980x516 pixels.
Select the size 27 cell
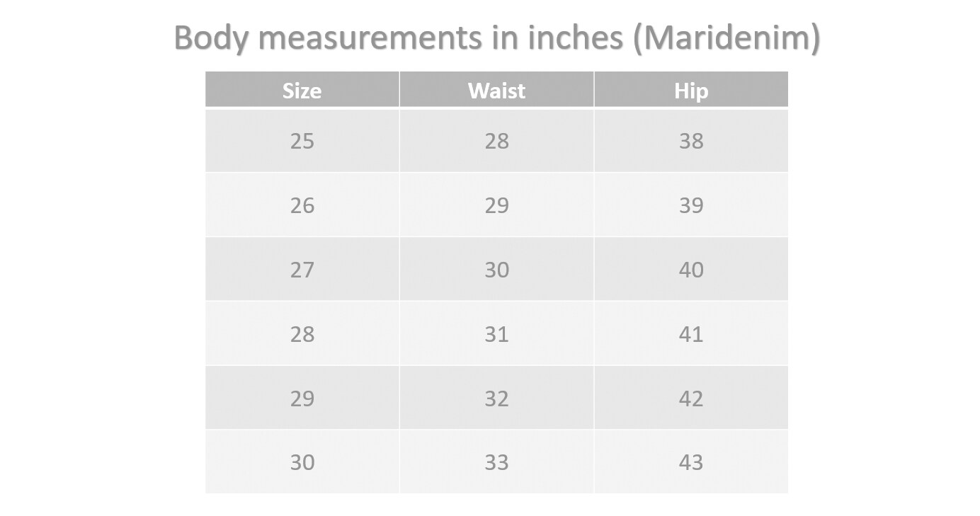click(302, 270)
